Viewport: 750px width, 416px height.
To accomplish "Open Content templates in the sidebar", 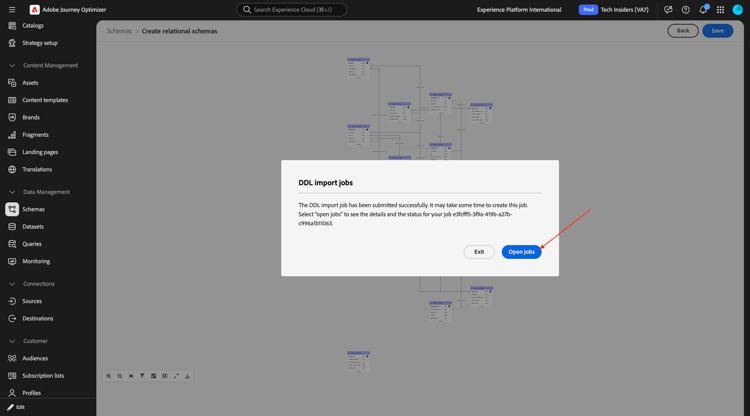I will [45, 100].
